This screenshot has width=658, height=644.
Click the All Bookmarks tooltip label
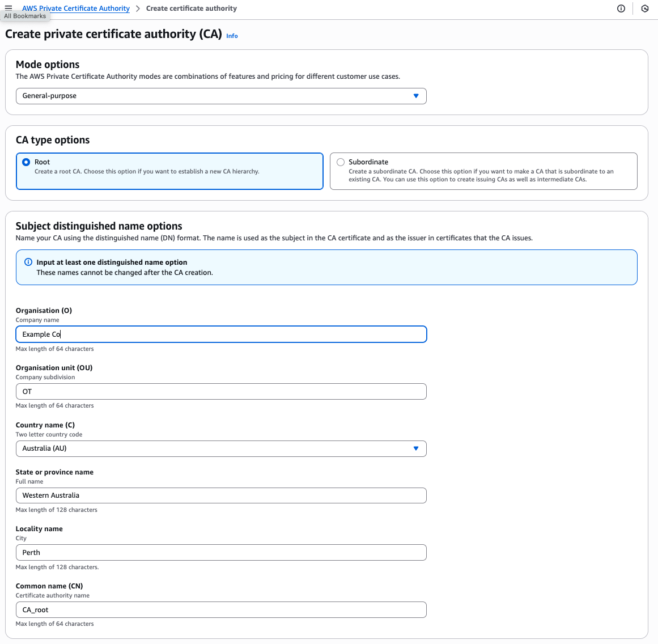25,16
